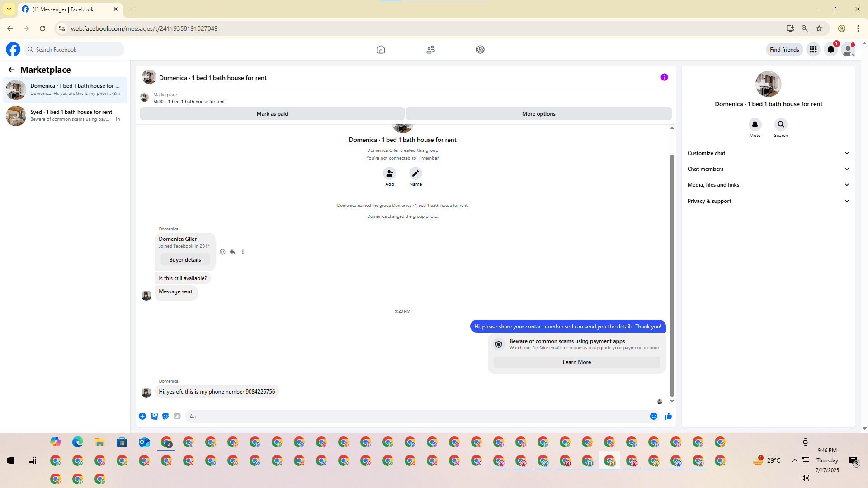Open Chrome tab search dropdown arrow
Image resolution: width=868 pixels, height=488 pixels.
pos(9,9)
